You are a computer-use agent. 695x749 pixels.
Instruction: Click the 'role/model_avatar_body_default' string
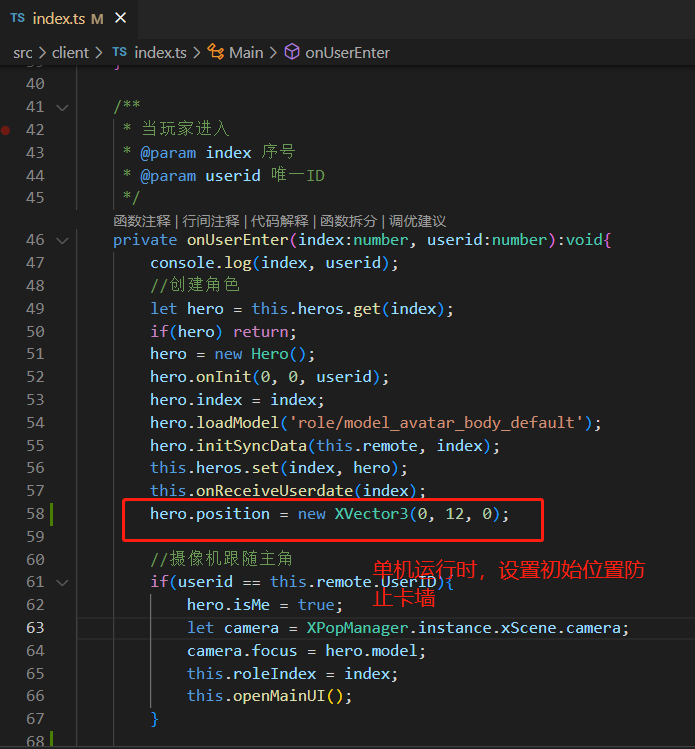[436, 423]
